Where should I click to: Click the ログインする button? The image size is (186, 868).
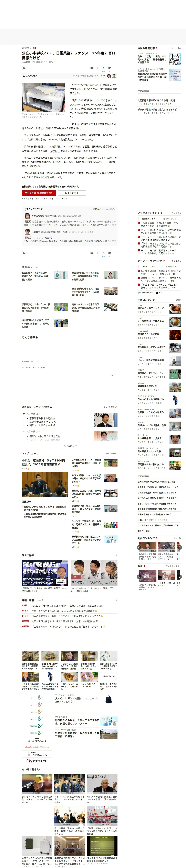(72, 193)
